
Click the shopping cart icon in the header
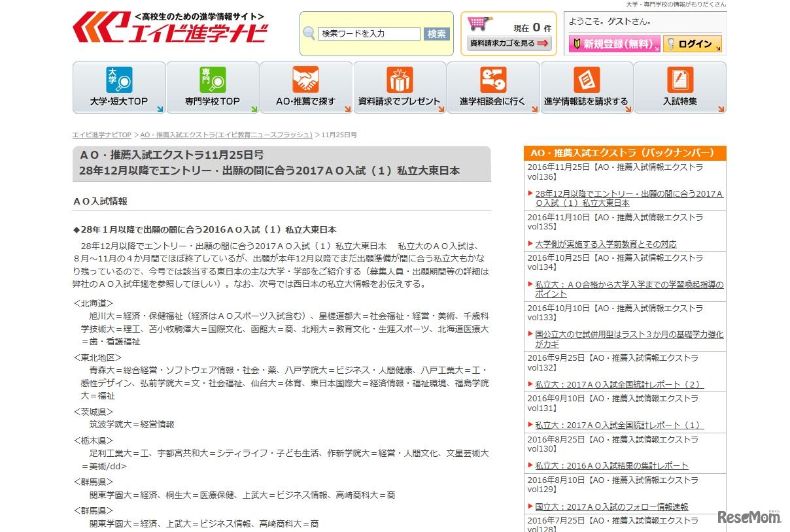coord(481,20)
